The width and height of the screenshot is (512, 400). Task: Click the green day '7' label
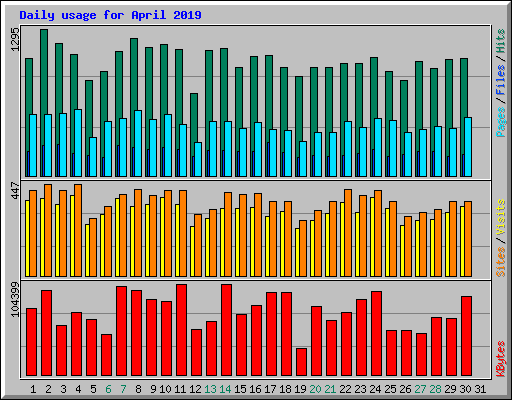pyautogui.click(x=123, y=389)
